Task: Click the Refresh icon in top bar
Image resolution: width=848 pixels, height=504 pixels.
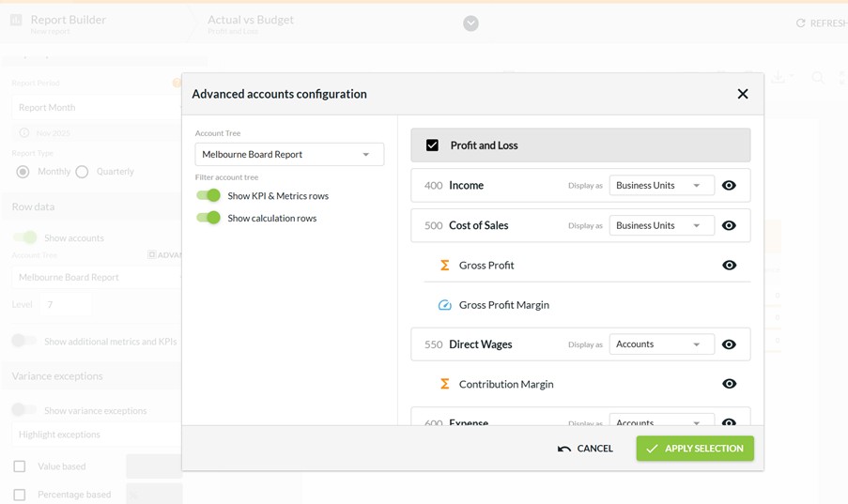Action: click(801, 23)
